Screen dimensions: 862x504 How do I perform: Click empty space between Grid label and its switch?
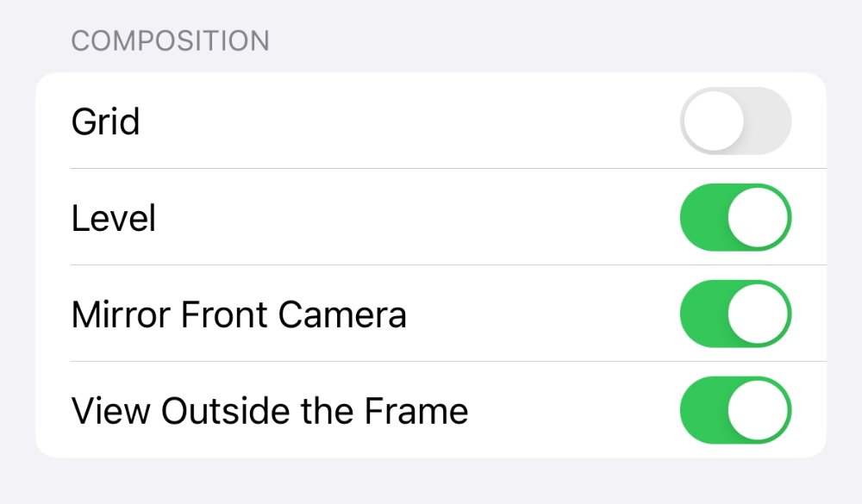click(x=405, y=121)
